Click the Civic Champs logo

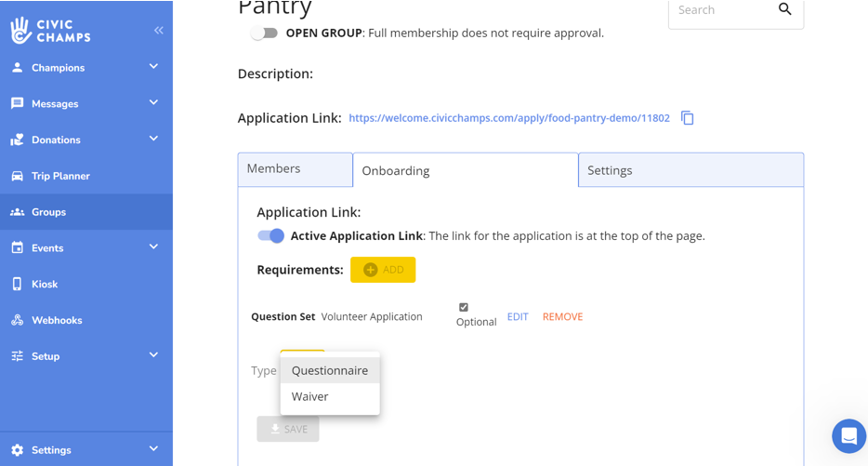51,31
